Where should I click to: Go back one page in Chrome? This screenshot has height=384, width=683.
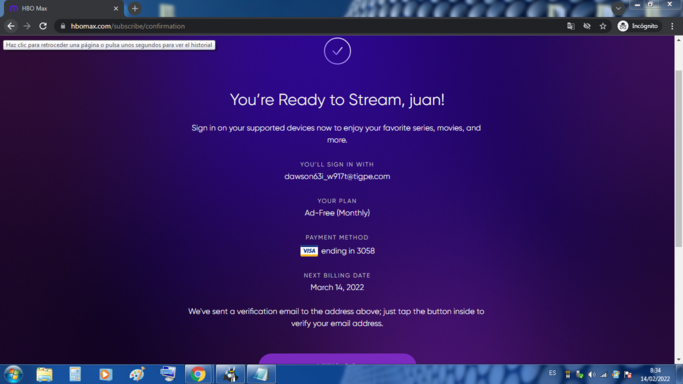click(x=11, y=26)
